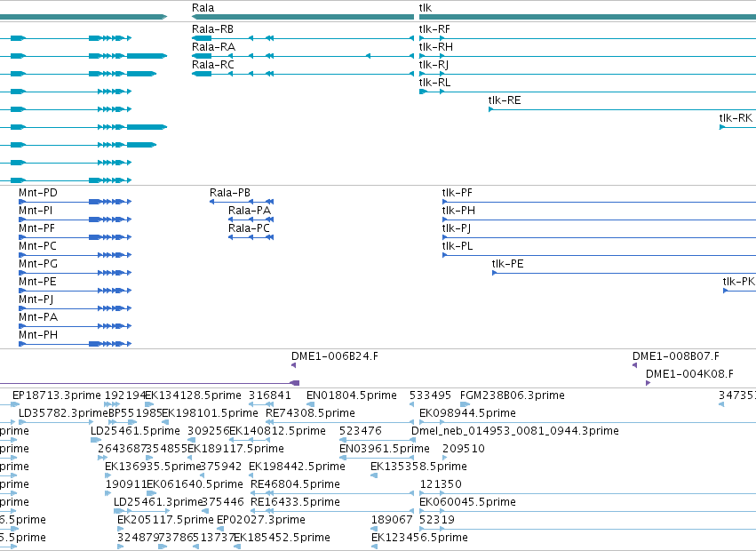Select EST EK134128.5prime
Screen dimensions: 756x551
click(x=149, y=404)
